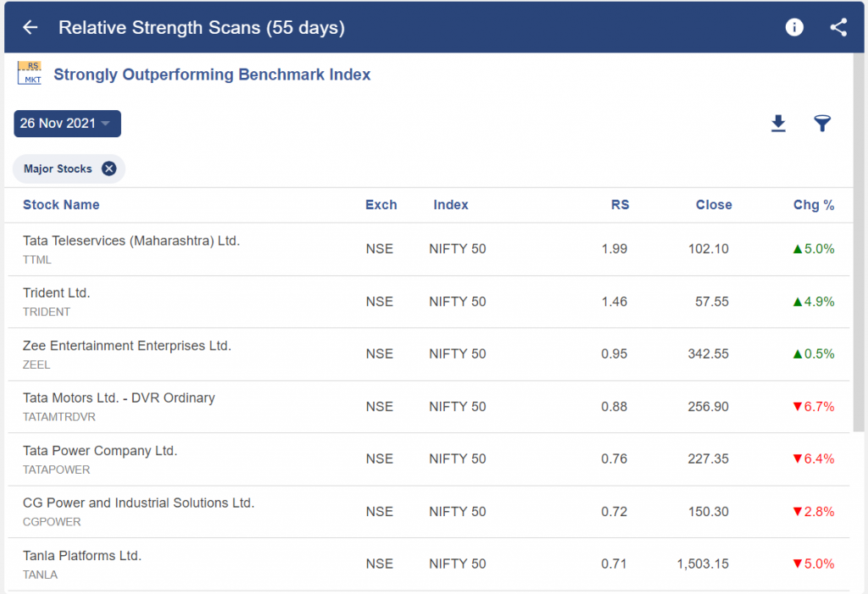Image resolution: width=868 pixels, height=594 pixels.
Task: Click close price 57.55
Action: pos(712,302)
